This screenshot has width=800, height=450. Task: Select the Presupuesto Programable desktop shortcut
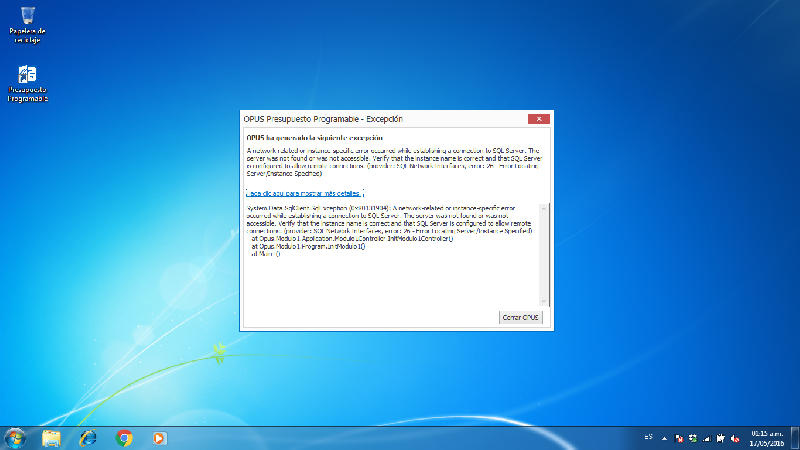[x=28, y=80]
